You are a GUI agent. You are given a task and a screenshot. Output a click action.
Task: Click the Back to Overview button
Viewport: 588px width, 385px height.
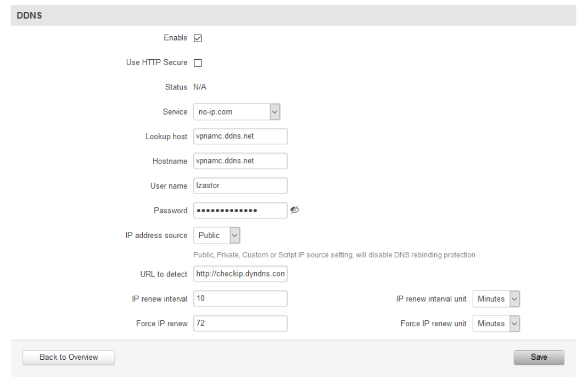tap(69, 358)
